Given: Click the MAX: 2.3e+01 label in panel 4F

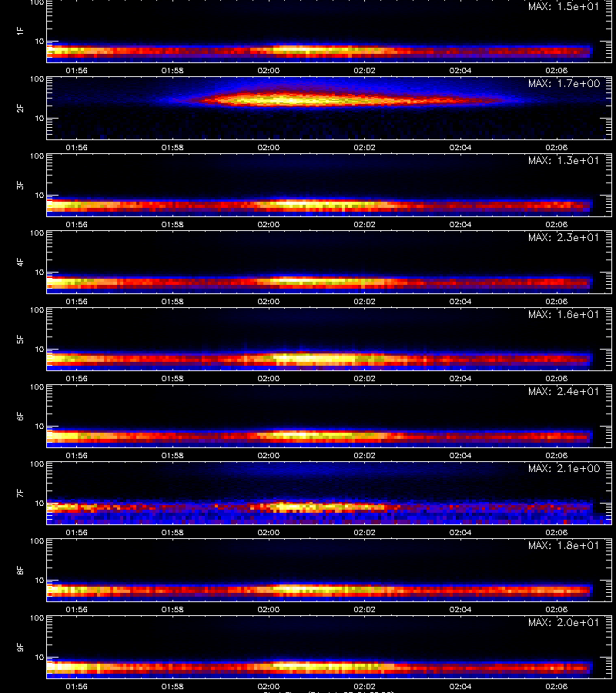Looking at the screenshot, I should click(564, 237).
